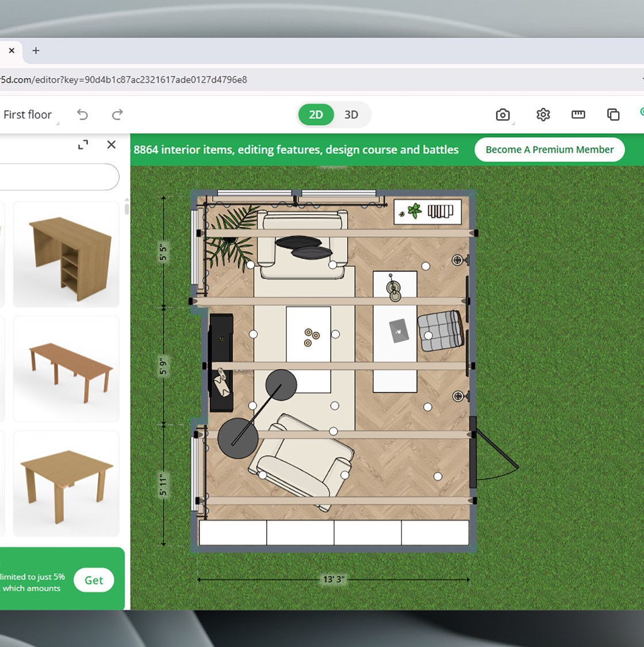Click the copy layers icon
This screenshot has height=647, width=644.
(x=613, y=114)
